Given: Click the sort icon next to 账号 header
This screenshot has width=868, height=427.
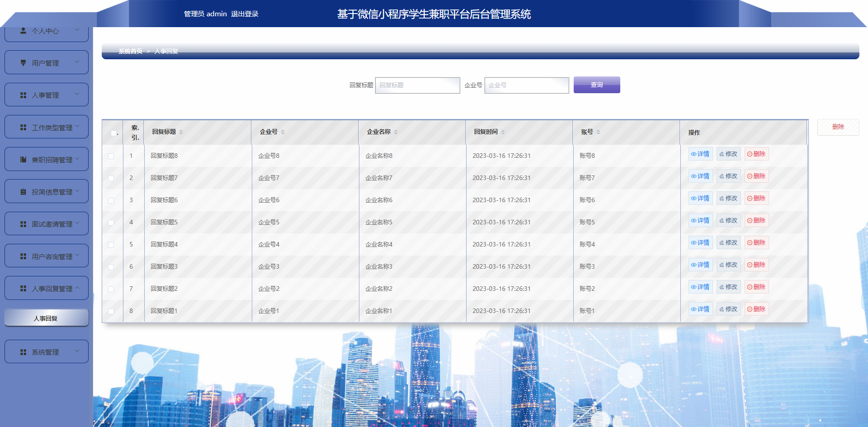Looking at the screenshot, I should 598,132.
